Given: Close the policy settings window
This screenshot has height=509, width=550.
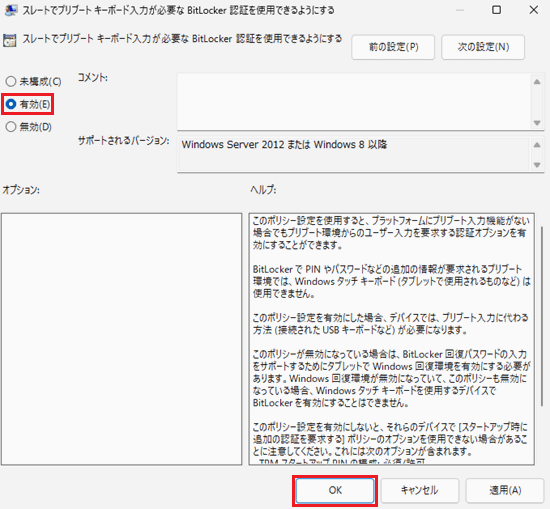Looking at the screenshot, I should [x=534, y=10].
